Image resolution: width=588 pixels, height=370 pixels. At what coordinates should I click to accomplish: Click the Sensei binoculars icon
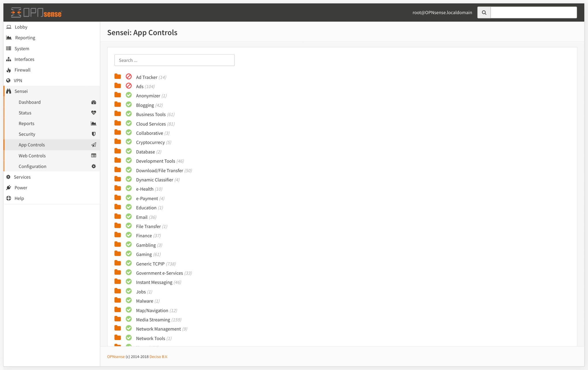coord(9,91)
